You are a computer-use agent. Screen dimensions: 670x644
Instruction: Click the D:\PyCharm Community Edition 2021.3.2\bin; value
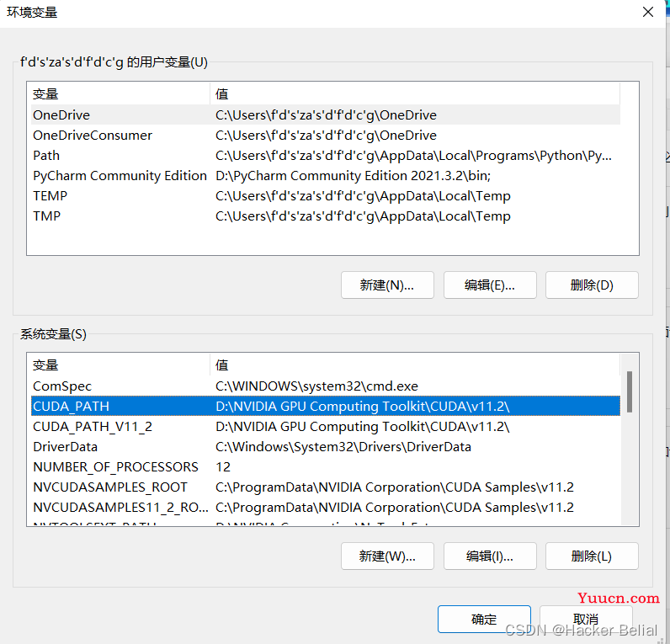[x=353, y=175]
